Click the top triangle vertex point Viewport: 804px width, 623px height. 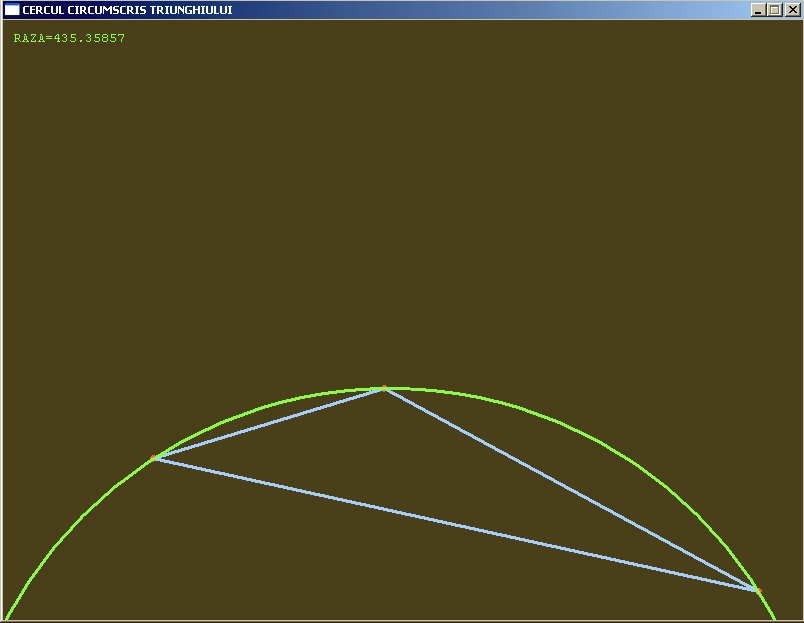384,388
